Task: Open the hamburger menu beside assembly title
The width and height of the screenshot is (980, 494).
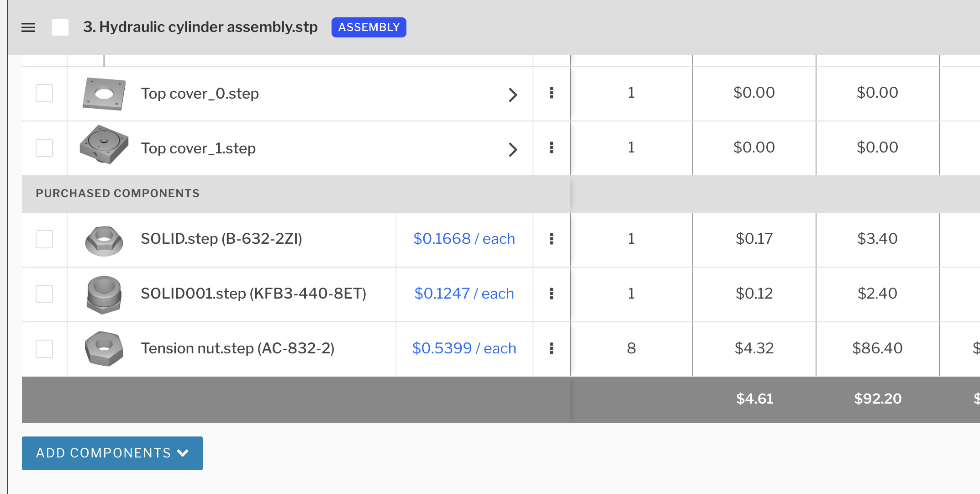Action: tap(28, 27)
